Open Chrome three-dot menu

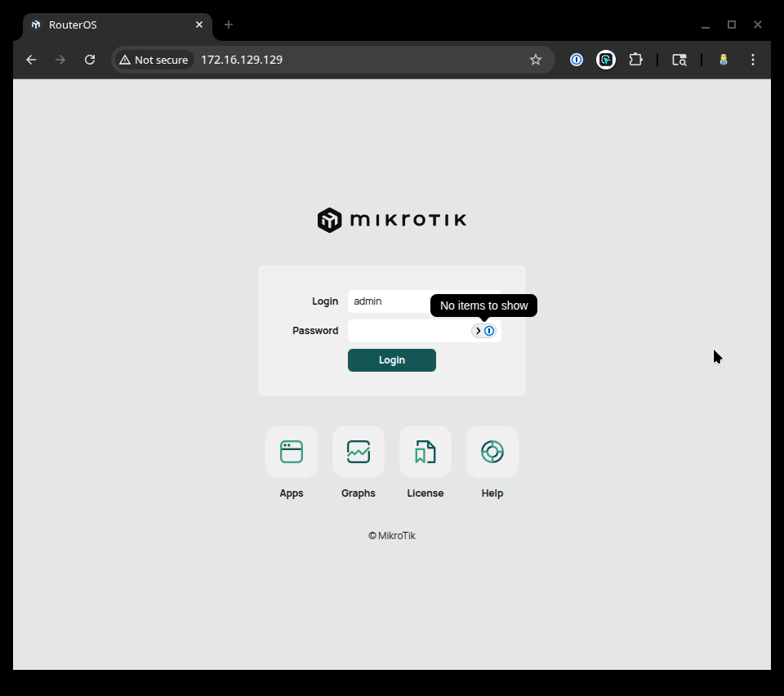tap(752, 60)
